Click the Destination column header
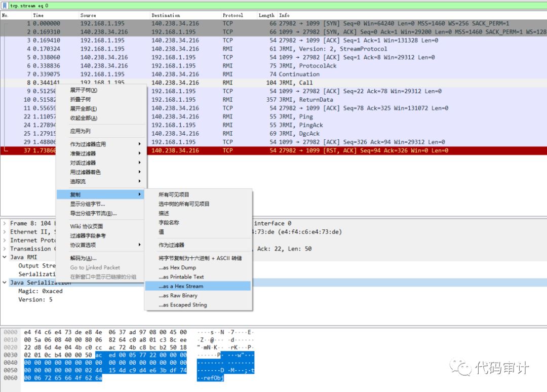The height and width of the screenshot is (392, 547). 166,15
